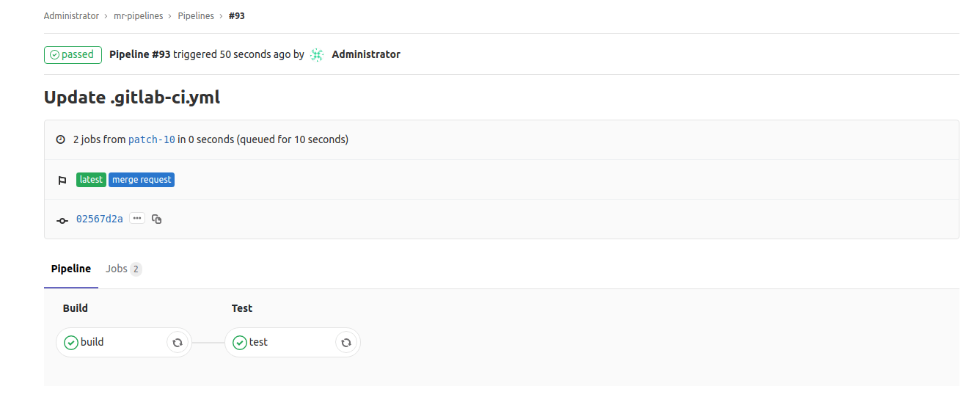
Task: Go to Administrator in the breadcrumb
Action: click(x=71, y=15)
